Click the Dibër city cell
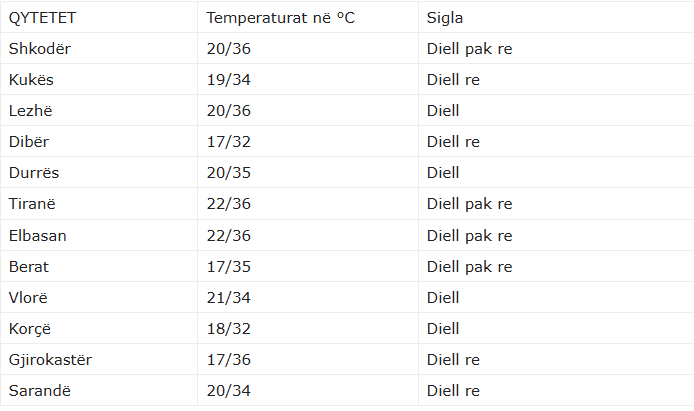 (x=30, y=142)
